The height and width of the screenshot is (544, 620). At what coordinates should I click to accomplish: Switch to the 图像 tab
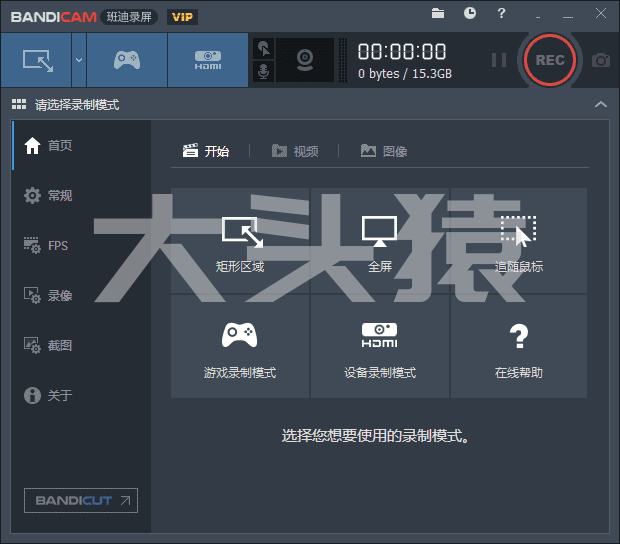(384, 151)
